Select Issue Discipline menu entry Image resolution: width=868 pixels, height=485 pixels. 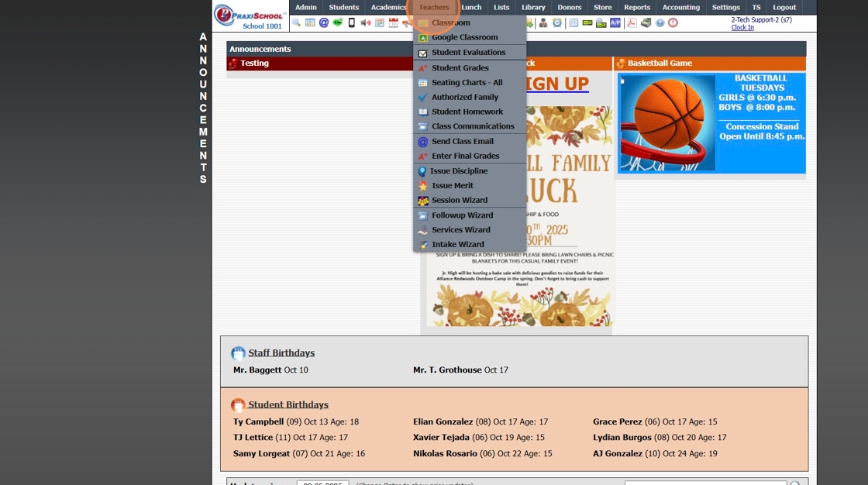click(x=470, y=171)
